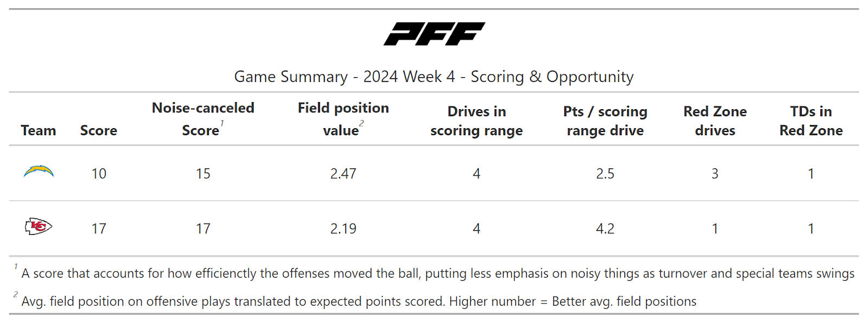Click the Team column header
Screen dimensions: 868x322
click(39, 130)
